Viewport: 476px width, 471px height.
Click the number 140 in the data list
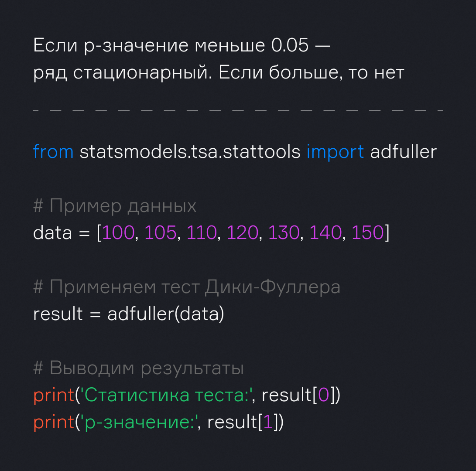(x=325, y=233)
